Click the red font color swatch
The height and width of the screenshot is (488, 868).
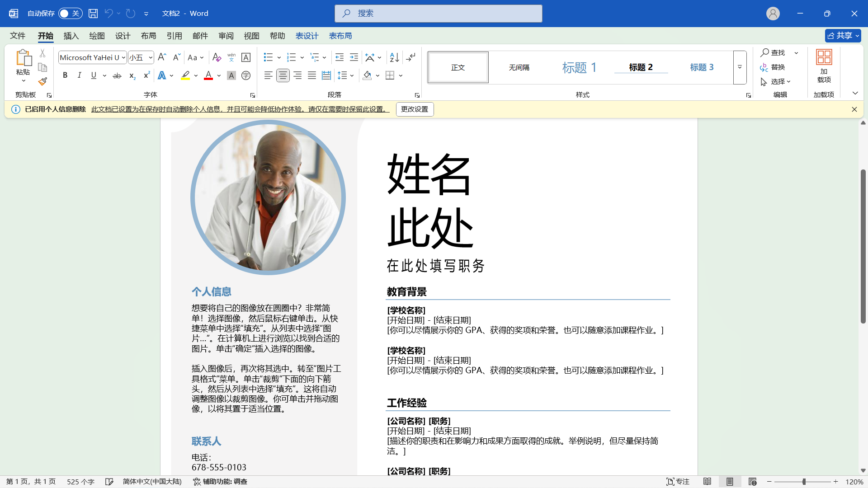click(208, 75)
